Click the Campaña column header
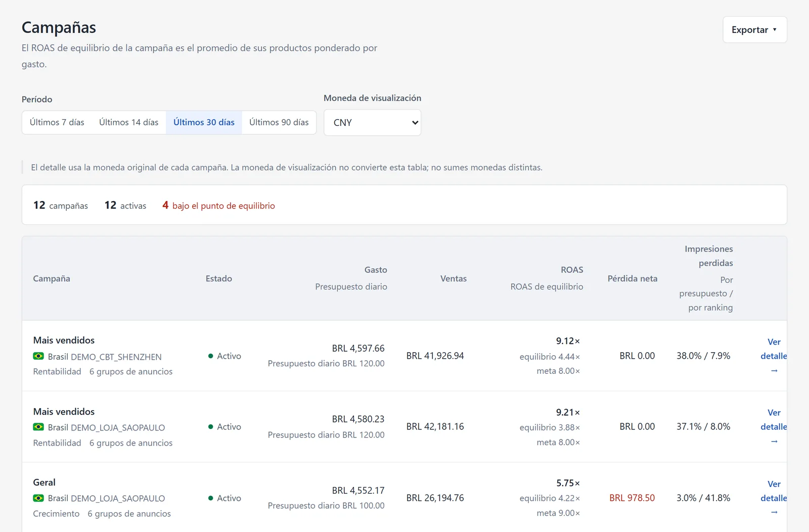The image size is (809, 532). pyautogui.click(x=52, y=278)
